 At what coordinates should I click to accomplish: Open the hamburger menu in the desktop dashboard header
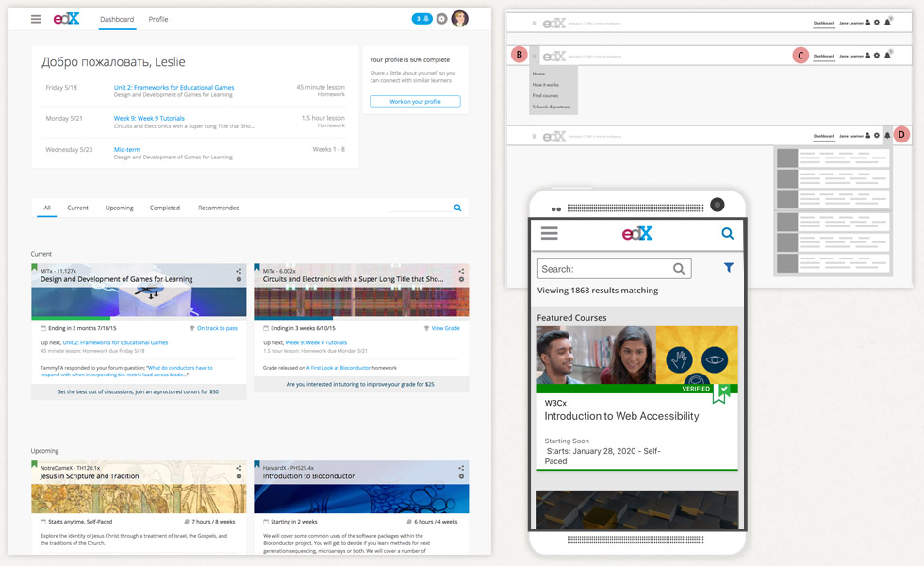[36, 19]
